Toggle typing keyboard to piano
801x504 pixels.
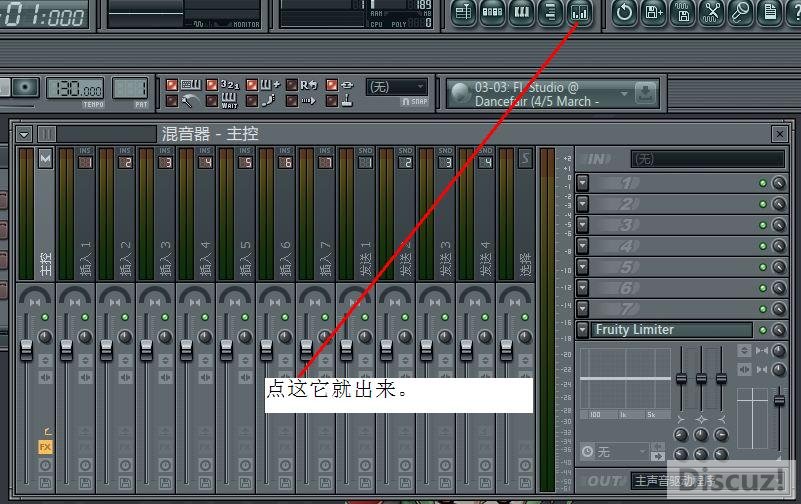click(x=172, y=84)
